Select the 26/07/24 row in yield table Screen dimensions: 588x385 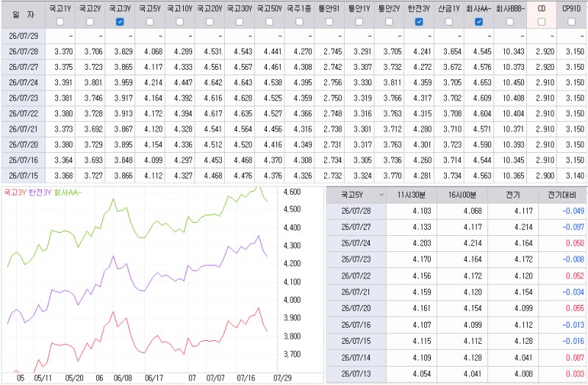pos(294,82)
